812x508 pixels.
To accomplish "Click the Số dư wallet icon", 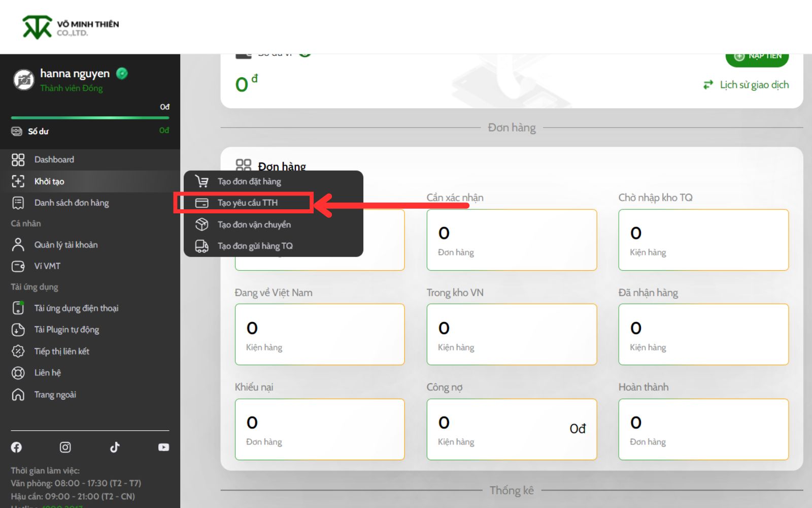I will pyautogui.click(x=17, y=131).
